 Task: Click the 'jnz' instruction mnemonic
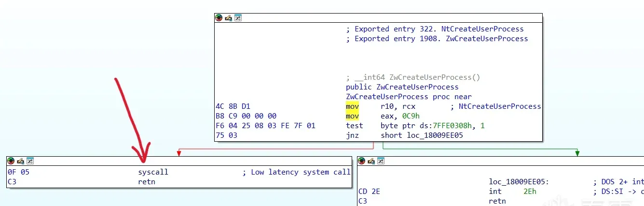pos(352,135)
